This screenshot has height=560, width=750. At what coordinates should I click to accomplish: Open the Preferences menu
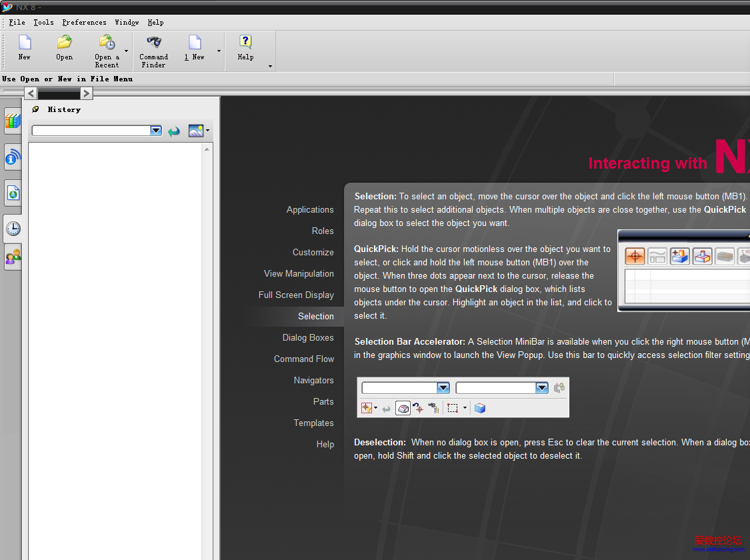point(84,22)
